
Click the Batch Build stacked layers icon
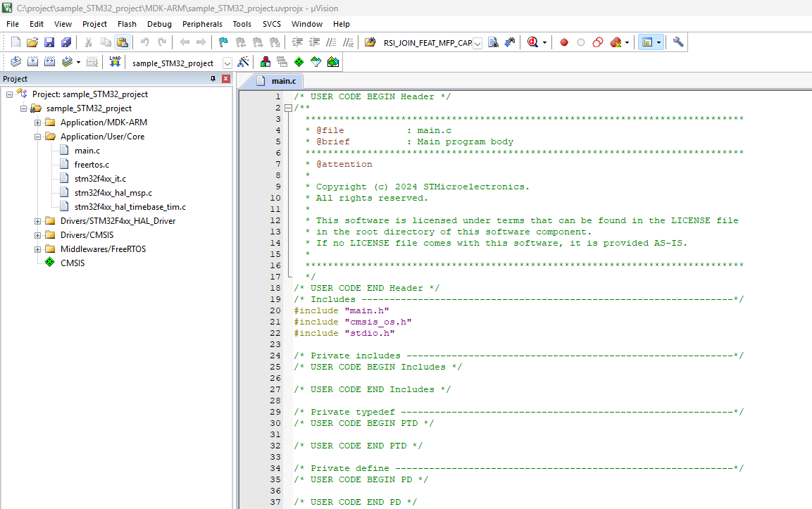tap(67, 62)
